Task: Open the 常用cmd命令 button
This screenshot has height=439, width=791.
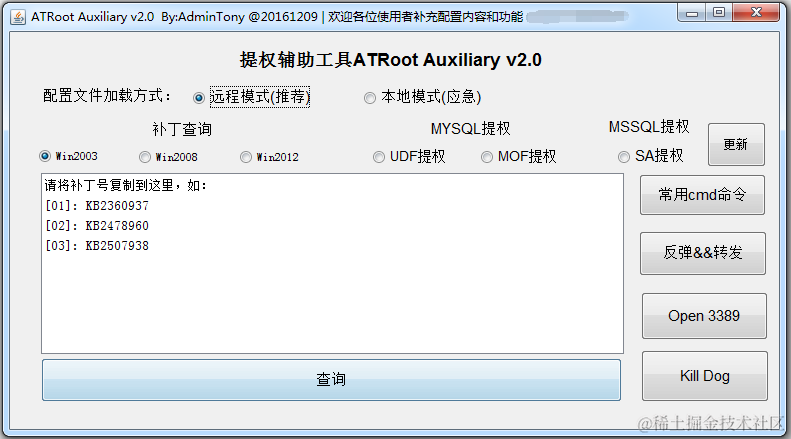Action: coord(702,195)
